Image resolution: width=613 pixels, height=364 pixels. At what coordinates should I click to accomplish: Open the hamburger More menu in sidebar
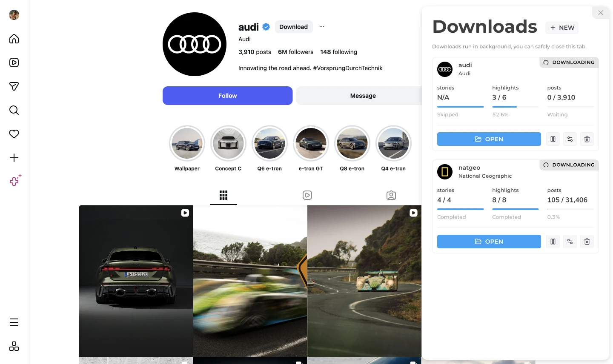14,322
